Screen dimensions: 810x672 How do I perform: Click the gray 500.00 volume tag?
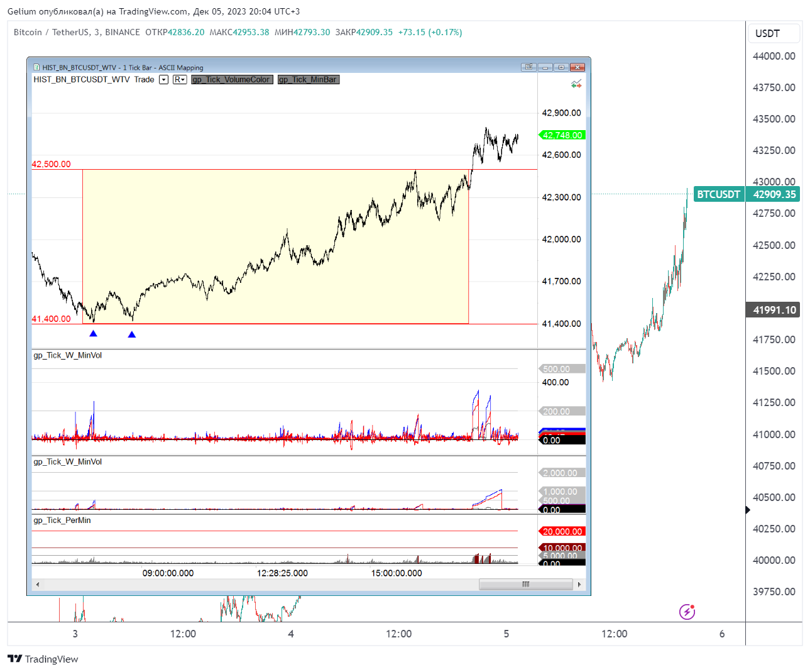pos(562,369)
